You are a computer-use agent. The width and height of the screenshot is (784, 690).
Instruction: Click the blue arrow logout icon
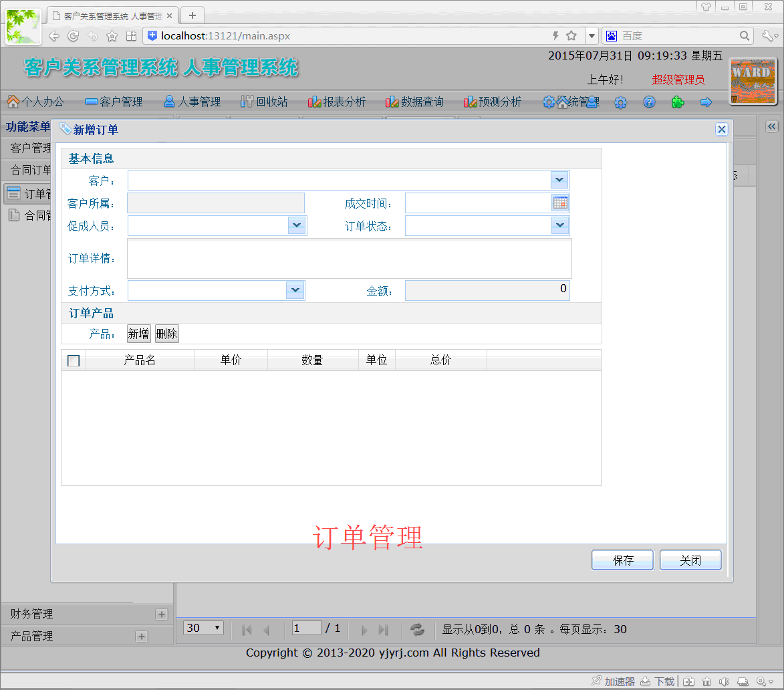706,102
